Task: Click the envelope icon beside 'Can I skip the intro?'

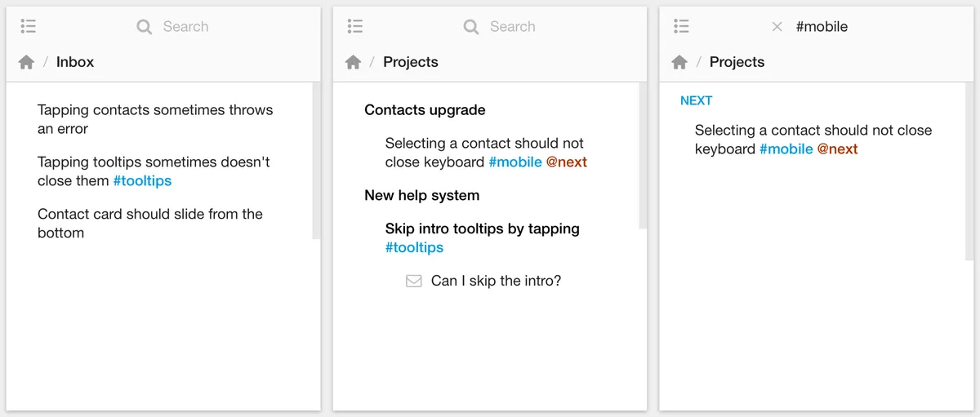Action: (x=414, y=281)
